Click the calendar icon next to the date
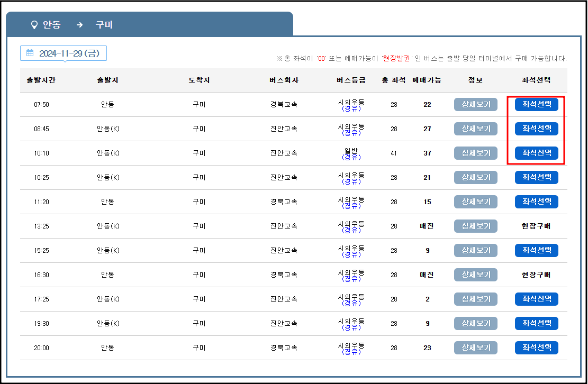The width and height of the screenshot is (588, 384). click(31, 53)
